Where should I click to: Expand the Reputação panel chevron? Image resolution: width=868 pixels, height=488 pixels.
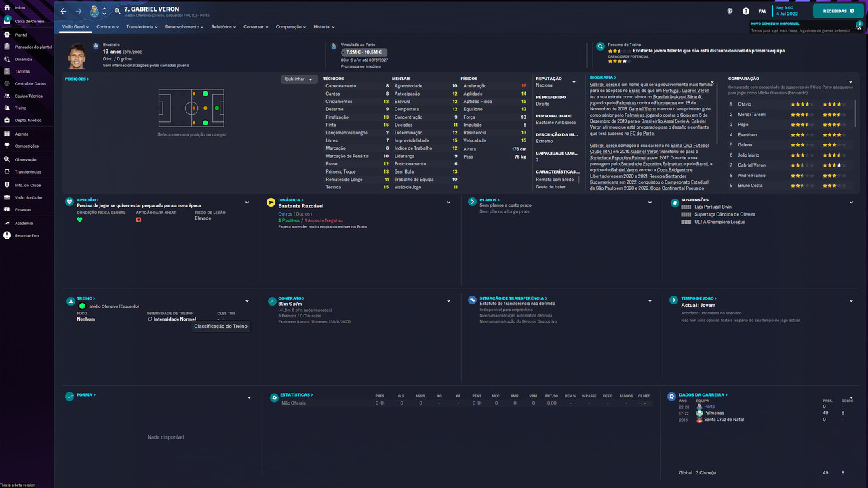[x=574, y=82]
